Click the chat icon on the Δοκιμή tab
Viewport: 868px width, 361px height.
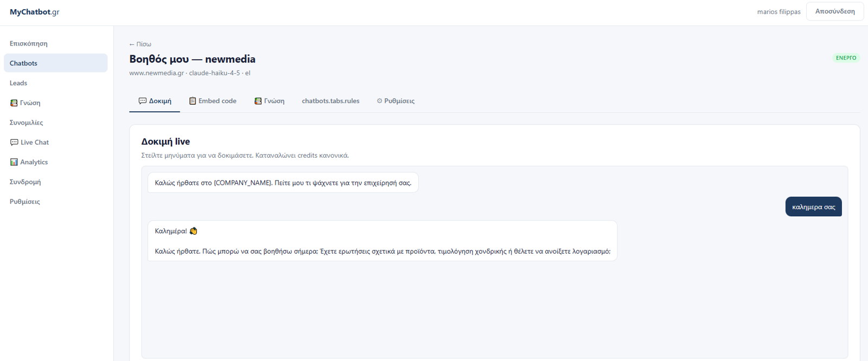(142, 101)
